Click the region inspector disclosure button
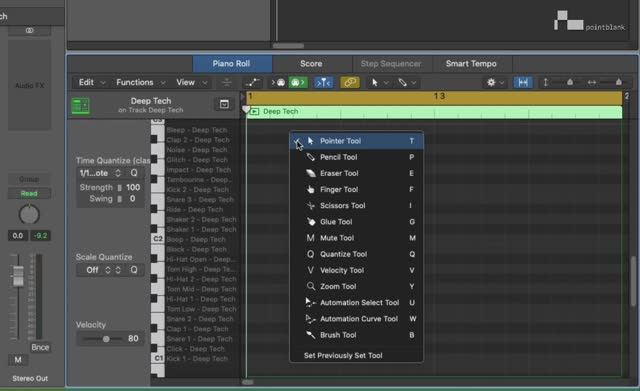 224,104
